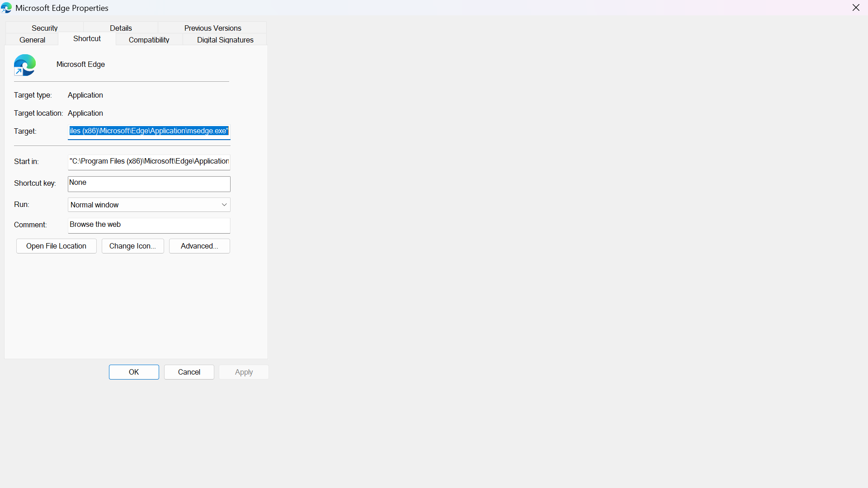This screenshot has width=868, height=488.
Task: Focus the Start in field
Action: point(149,162)
